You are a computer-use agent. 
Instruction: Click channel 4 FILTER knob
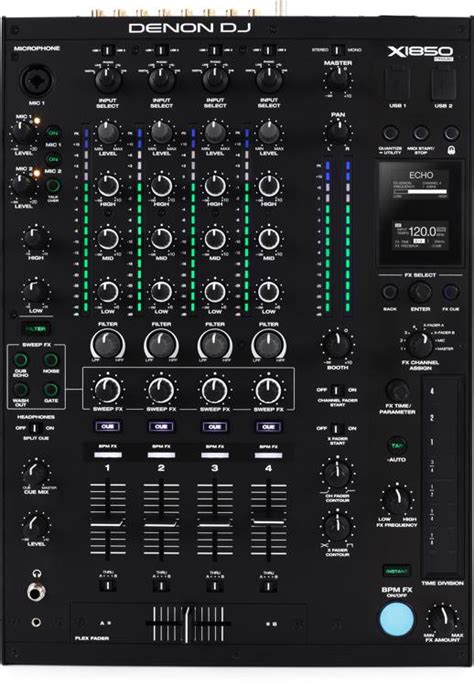[269, 345]
